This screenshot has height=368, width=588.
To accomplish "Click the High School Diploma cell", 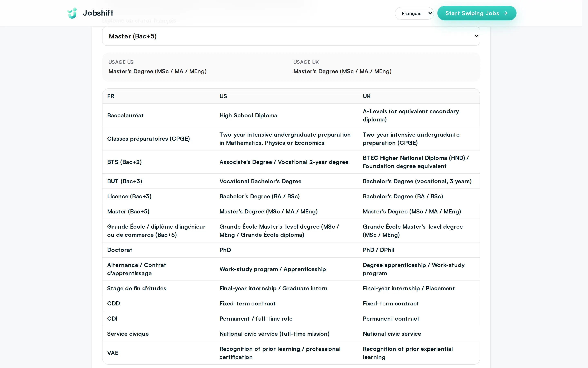I will [x=248, y=115].
